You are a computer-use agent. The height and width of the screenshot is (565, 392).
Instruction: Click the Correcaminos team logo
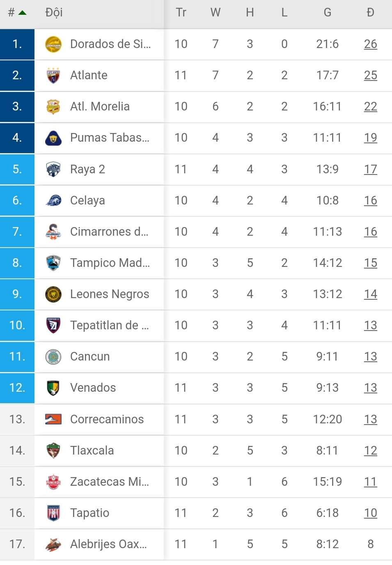pos(53,419)
